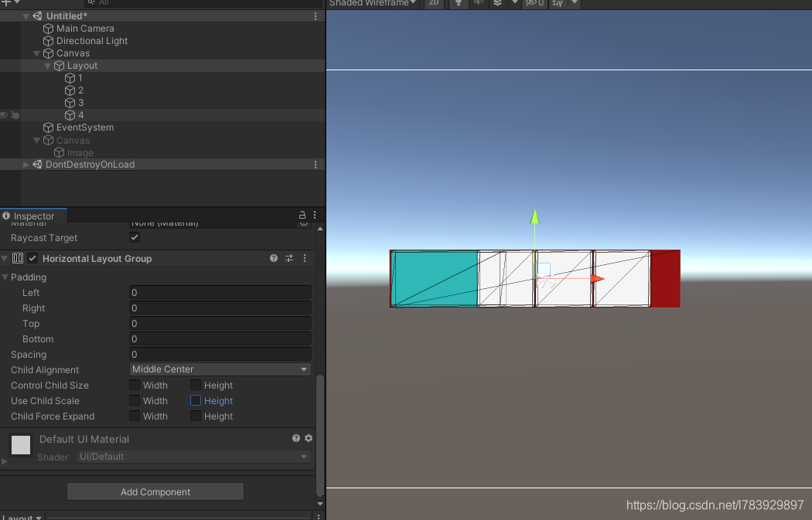Open Horizontal Layout Group component options menu
The height and width of the screenshot is (520, 812).
[305, 258]
